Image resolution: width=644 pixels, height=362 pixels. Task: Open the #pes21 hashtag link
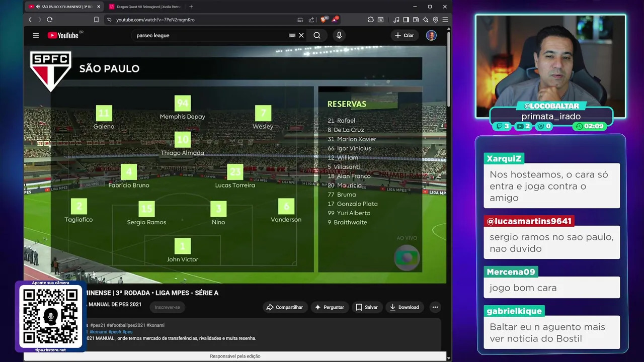[98, 325]
